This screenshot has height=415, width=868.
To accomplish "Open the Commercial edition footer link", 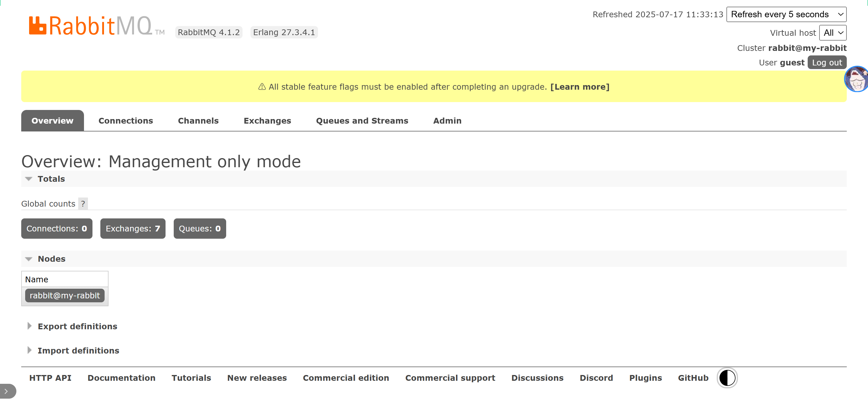I will coord(346,378).
